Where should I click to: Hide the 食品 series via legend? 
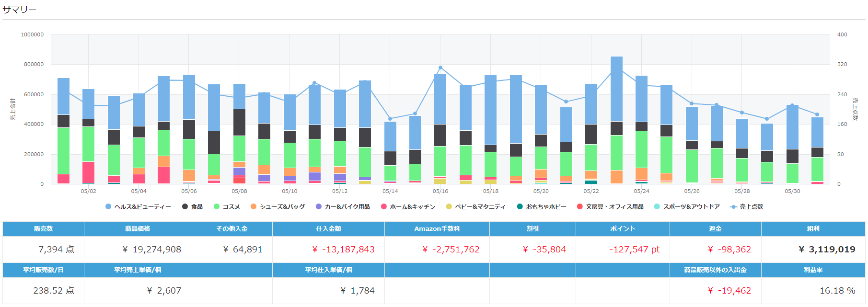pos(192,207)
